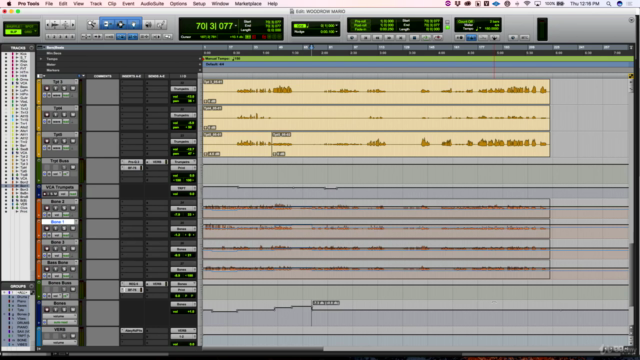Select the Pencil tool
The width and height of the screenshot is (640, 360).
point(161,25)
